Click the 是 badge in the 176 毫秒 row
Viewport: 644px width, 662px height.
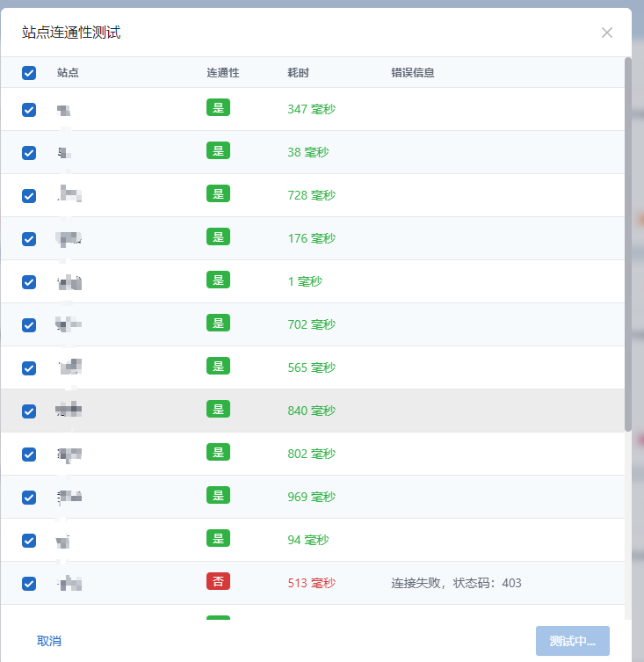[218, 236]
